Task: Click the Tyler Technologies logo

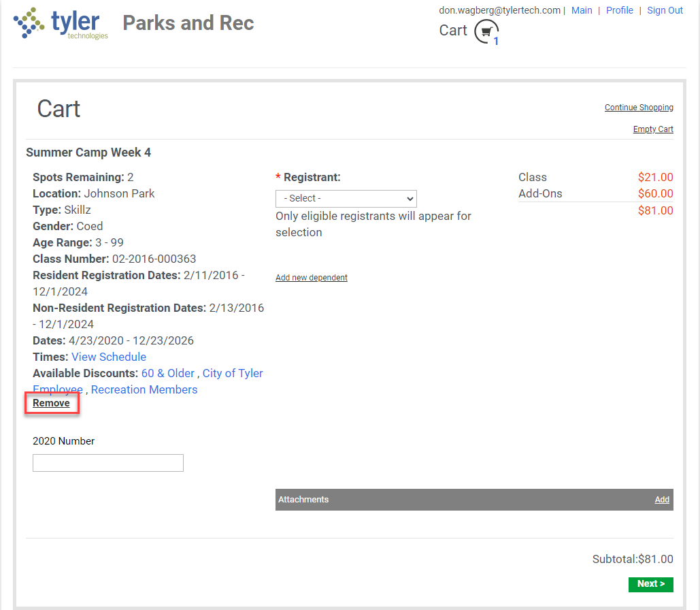Action: 61,24
